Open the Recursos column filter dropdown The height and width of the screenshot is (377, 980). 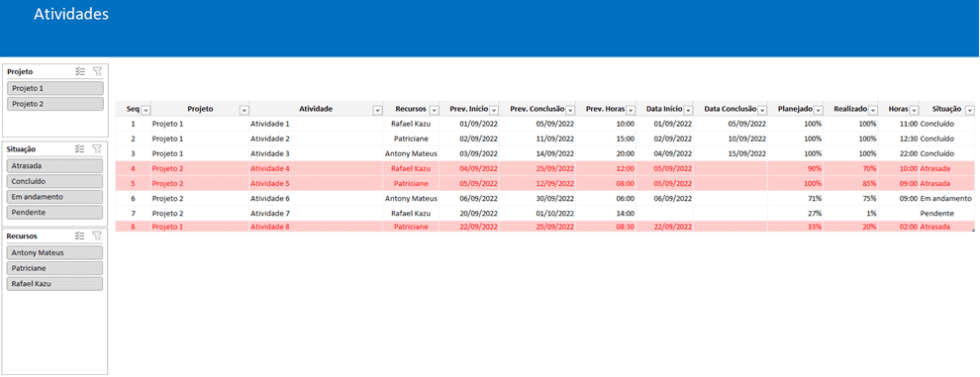pyautogui.click(x=434, y=110)
